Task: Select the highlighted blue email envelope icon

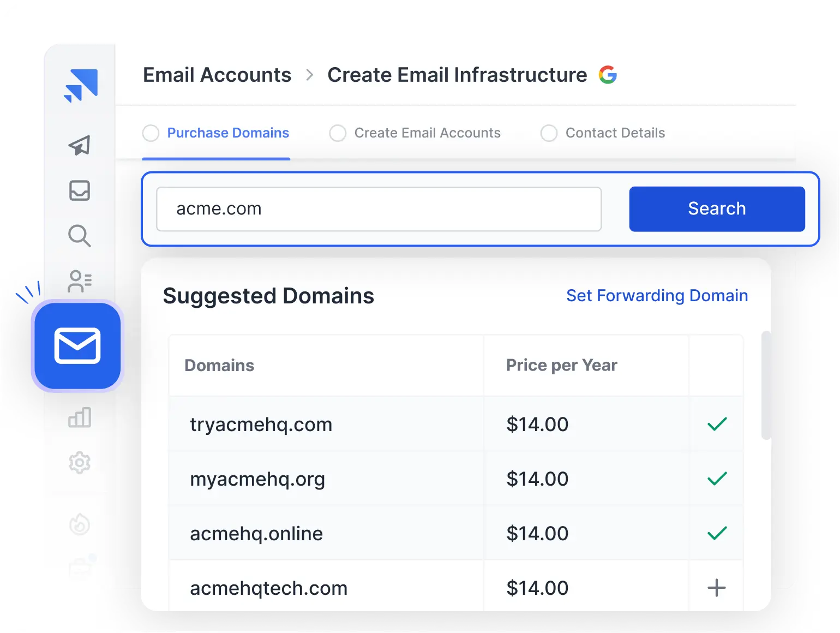Action: 77,346
